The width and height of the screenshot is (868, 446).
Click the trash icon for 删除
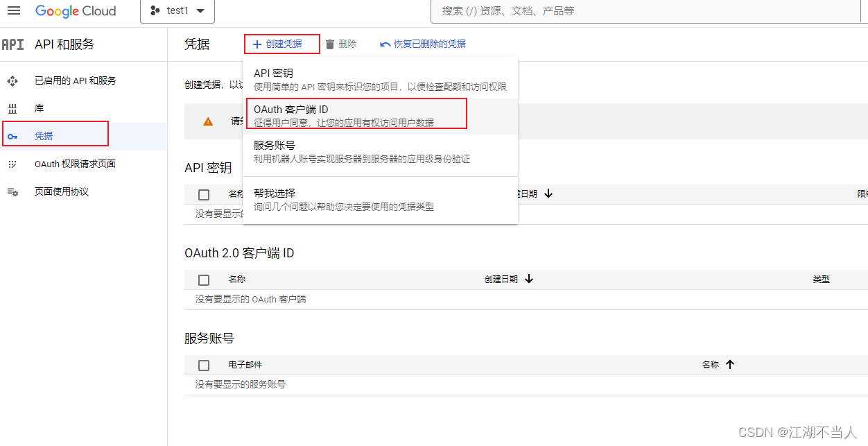click(x=330, y=44)
